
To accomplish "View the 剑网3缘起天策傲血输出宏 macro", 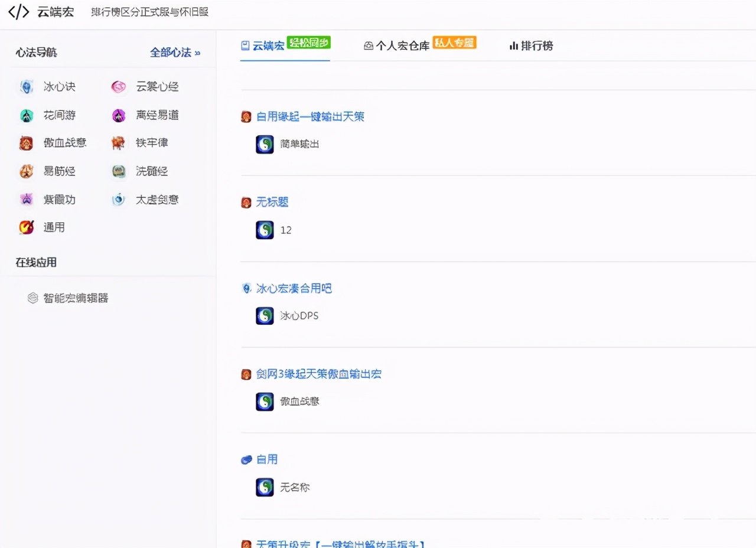I will (319, 374).
